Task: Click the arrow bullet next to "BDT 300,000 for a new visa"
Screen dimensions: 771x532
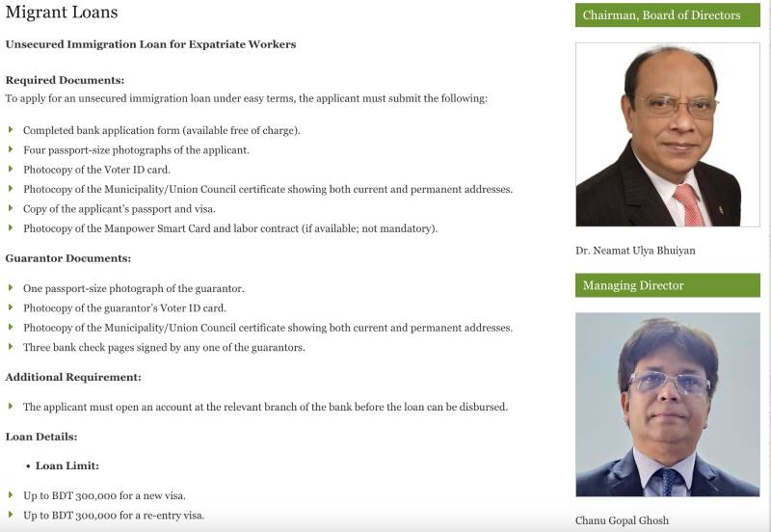Action: point(11,494)
